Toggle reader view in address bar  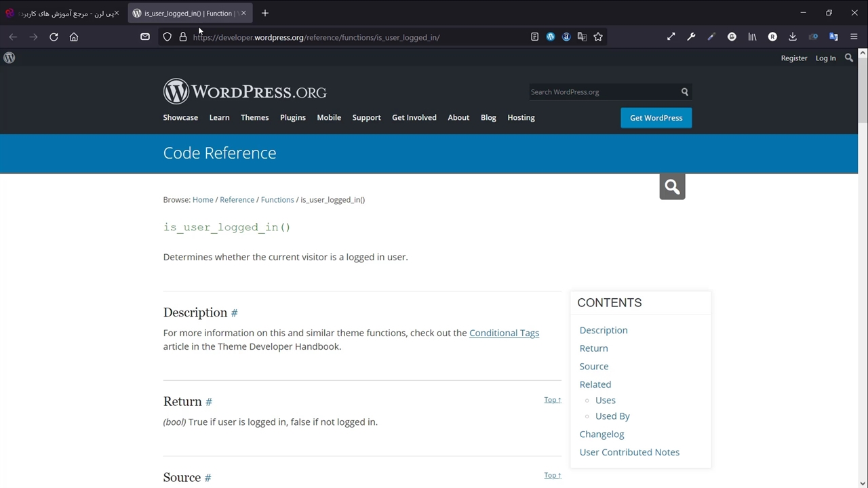pyautogui.click(x=534, y=37)
